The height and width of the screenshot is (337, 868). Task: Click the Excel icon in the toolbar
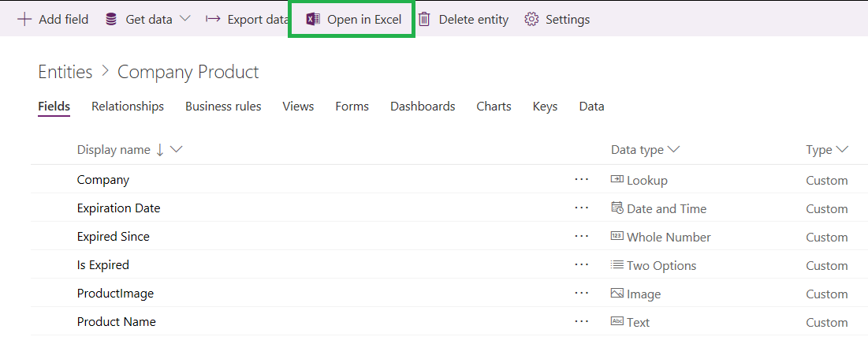pos(313,19)
